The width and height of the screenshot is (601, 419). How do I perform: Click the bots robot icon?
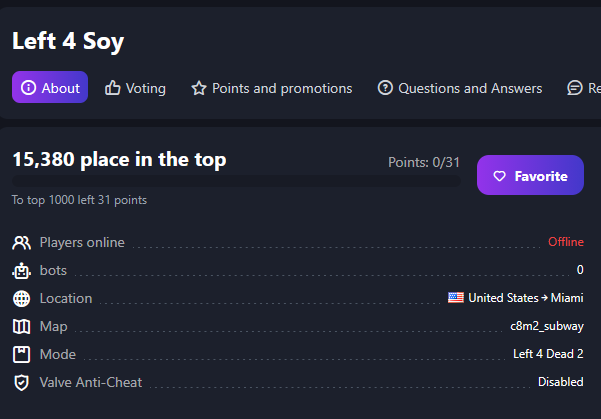point(21,270)
